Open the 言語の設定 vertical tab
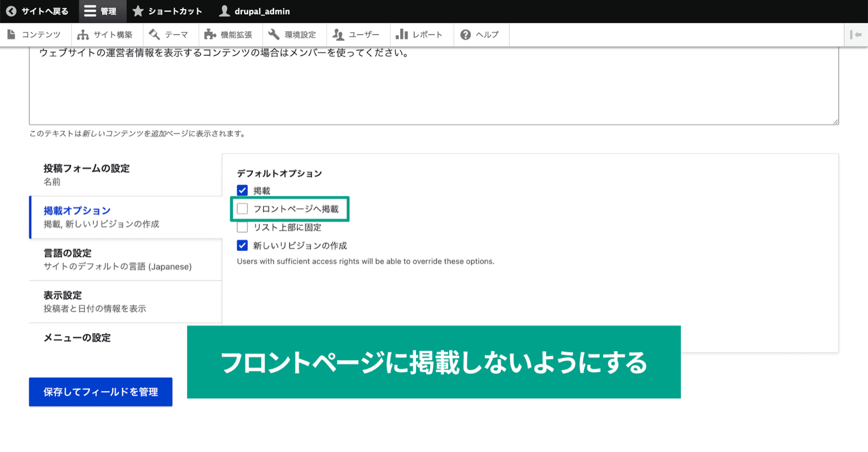 coord(126,259)
